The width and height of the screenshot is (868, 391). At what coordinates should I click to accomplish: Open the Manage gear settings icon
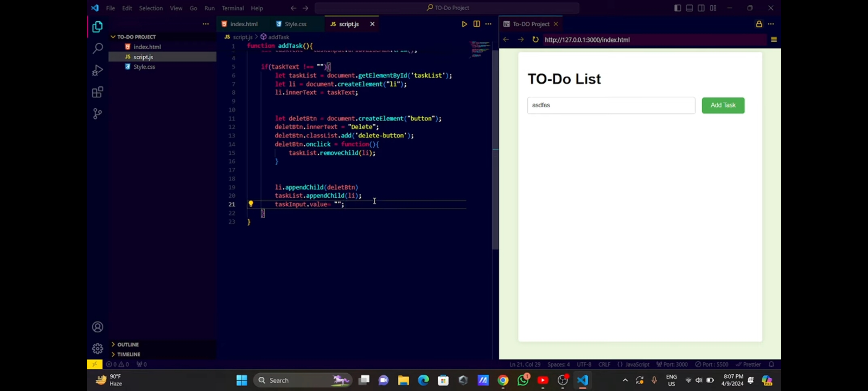(x=98, y=349)
